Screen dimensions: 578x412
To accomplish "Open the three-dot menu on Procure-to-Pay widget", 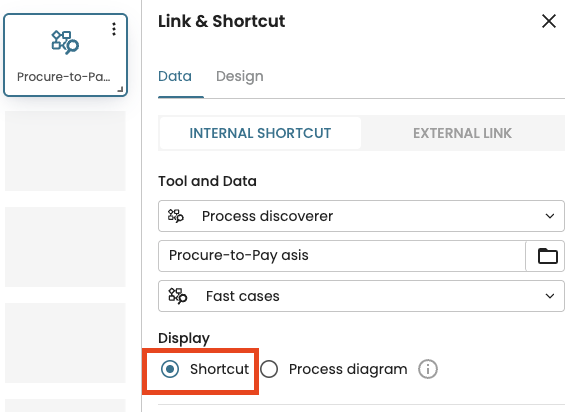I will click(114, 29).
